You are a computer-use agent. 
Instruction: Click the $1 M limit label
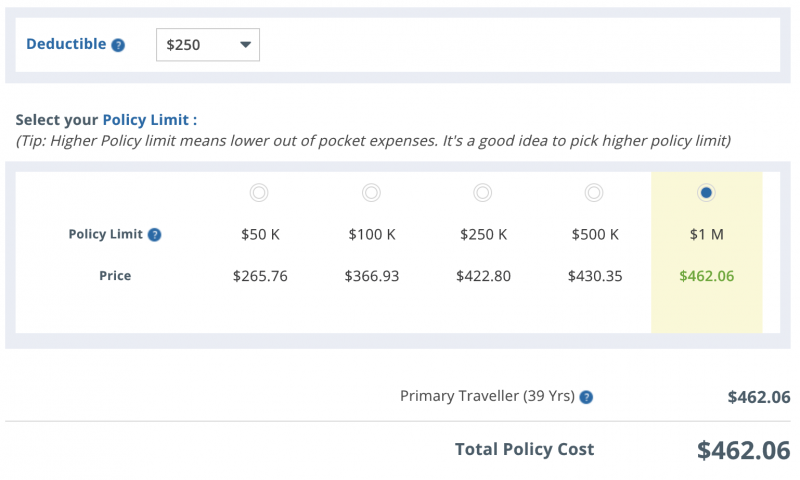point(706,235)
